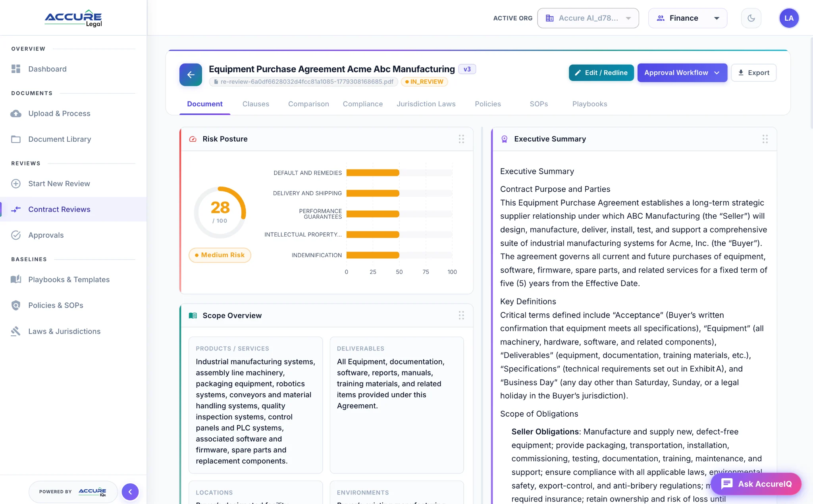
Task: Click the organization building icon
Action: pos(550,18)
